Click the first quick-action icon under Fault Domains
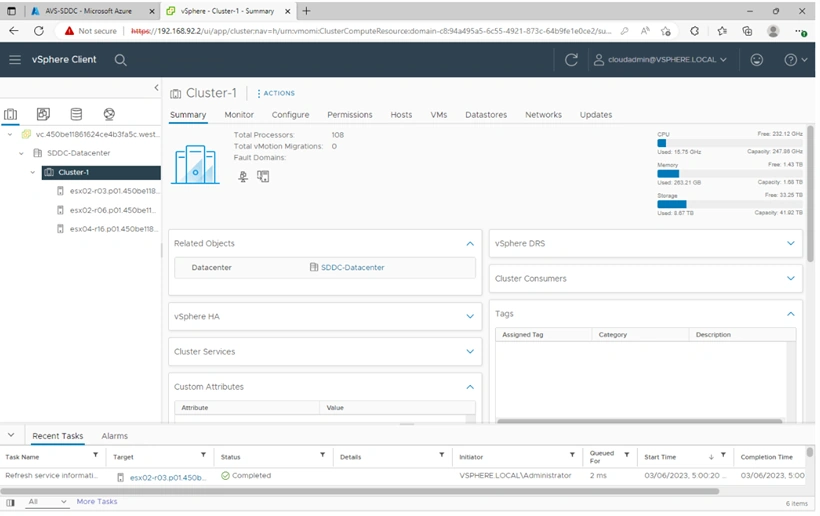The width and height of the screenshot is (820, 516). (x=243, y=177)
